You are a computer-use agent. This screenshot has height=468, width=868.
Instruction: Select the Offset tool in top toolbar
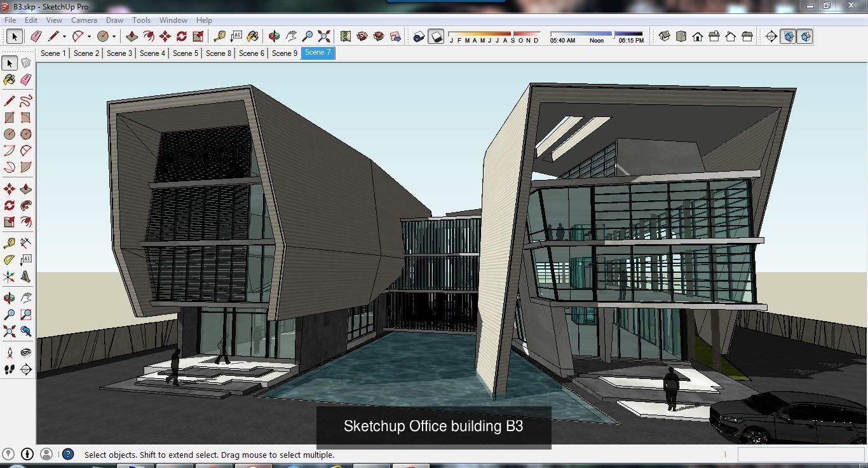(149, 36)
